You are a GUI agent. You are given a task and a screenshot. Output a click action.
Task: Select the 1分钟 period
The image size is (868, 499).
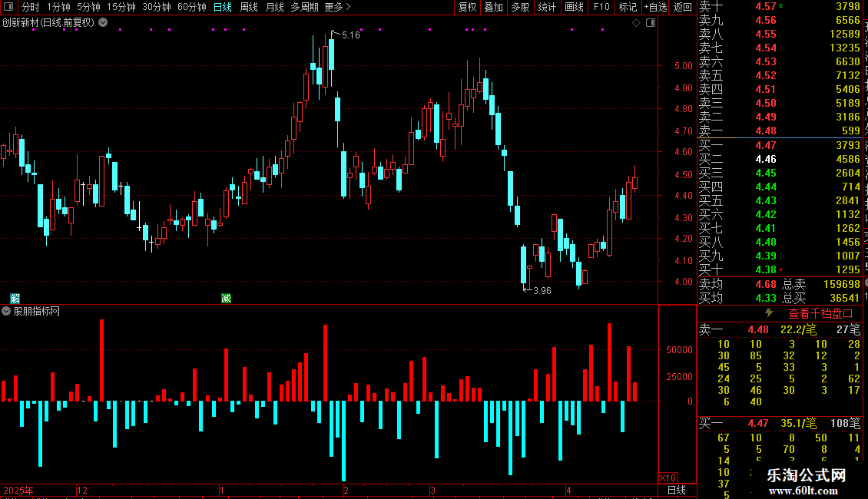click(58, 7)
